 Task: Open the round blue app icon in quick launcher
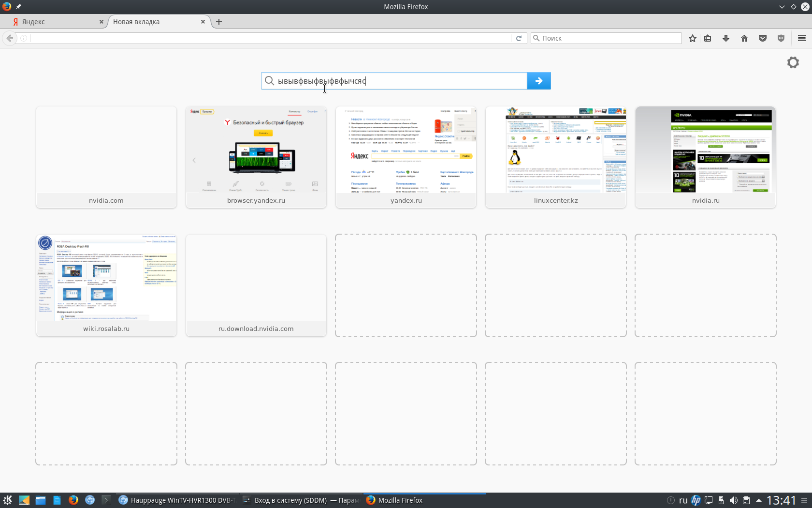90,500
